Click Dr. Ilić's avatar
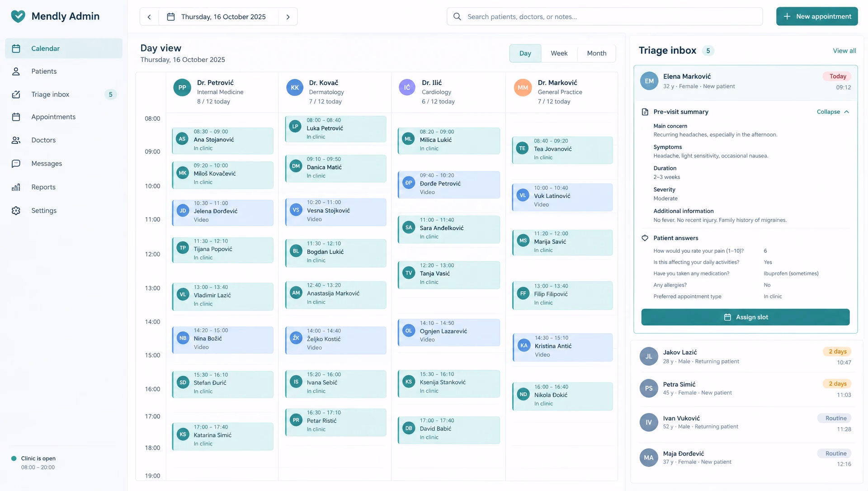Screen dimensions: 868x491 [x=407, y=87]
